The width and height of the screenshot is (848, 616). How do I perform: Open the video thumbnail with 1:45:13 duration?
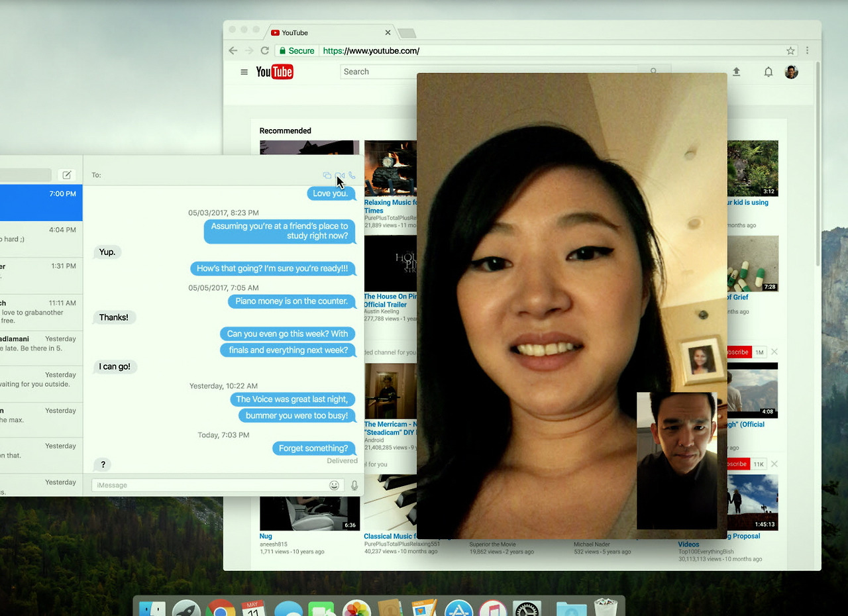click(x=753, y=503)
